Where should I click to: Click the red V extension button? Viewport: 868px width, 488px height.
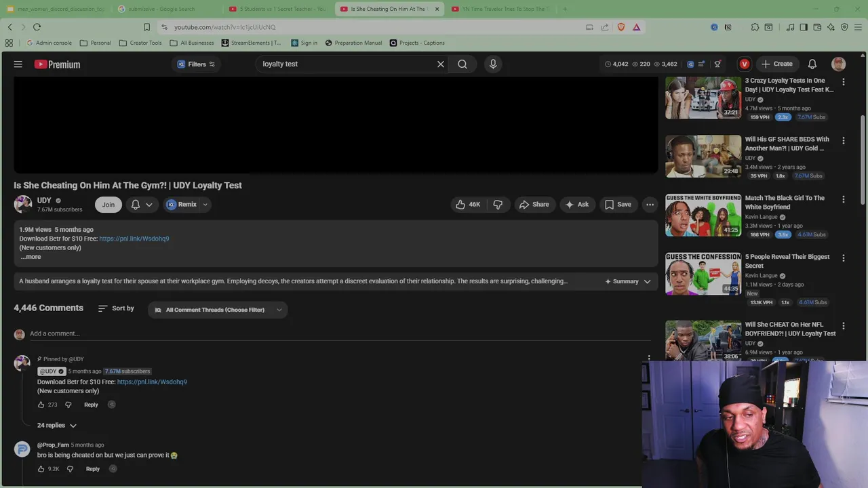pos(745,64)
